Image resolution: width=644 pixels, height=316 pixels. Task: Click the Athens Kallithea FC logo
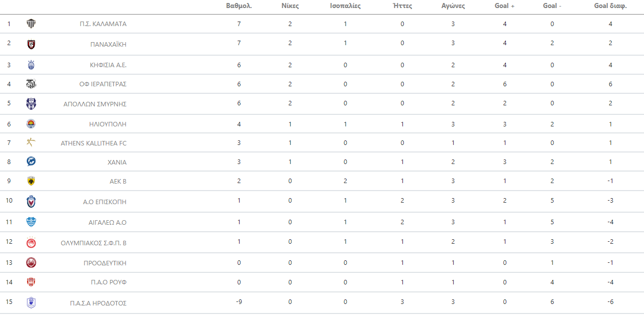pos(31,143)
